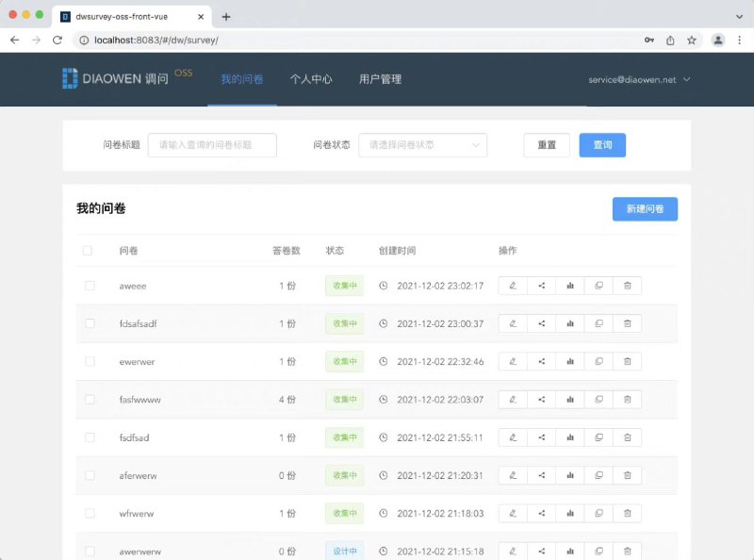Click the survey title input field
The image size is (754, 560).
(212, 145)
